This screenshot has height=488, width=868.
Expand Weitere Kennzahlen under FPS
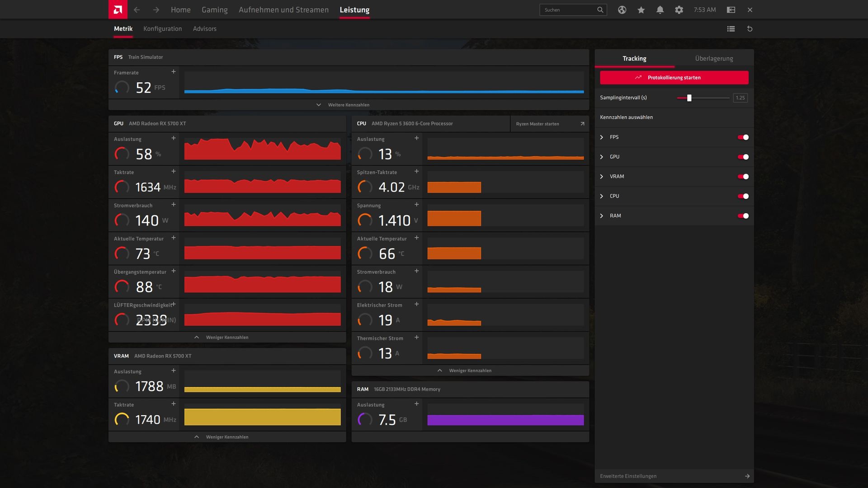pyautogui.click(x=344, y=105)
